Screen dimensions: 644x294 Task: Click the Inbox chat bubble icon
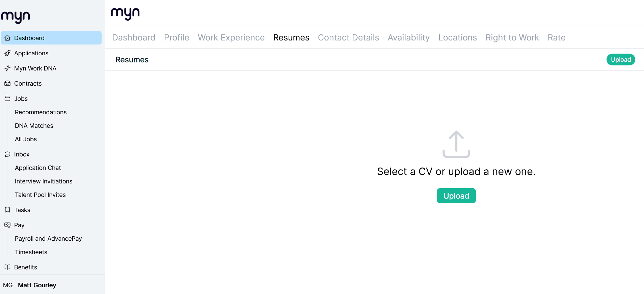tap(7, 154)
